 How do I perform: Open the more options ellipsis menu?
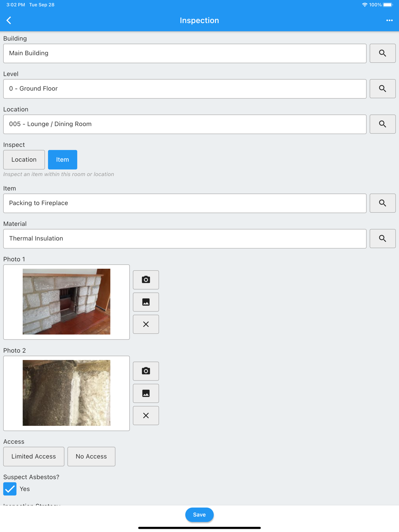[x=389, y=20]
